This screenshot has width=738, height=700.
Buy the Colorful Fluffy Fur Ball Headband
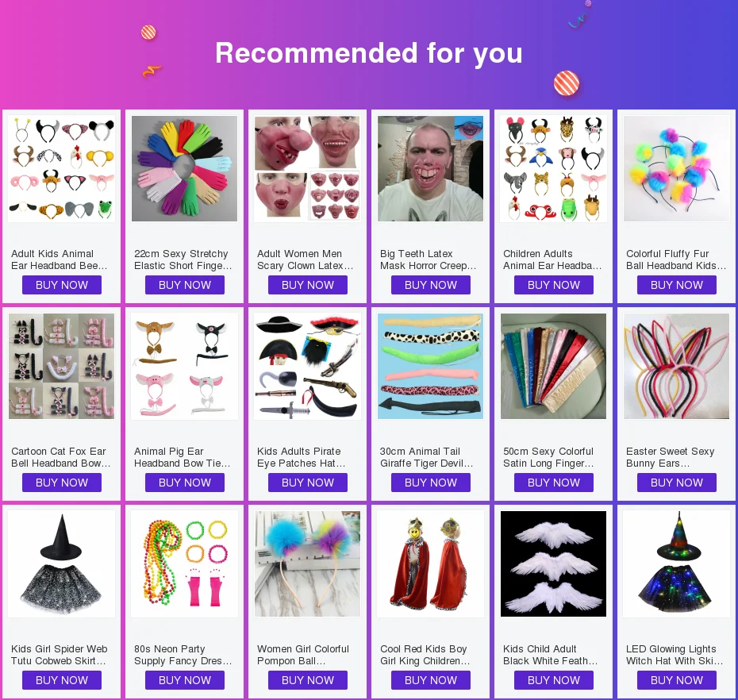click(677, 285)
